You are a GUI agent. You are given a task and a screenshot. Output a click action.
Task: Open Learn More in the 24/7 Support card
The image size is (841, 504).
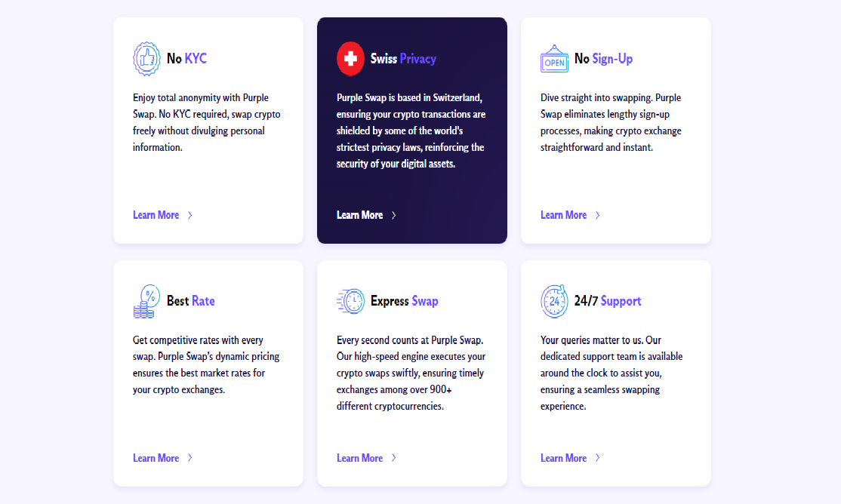coord(563,458)
